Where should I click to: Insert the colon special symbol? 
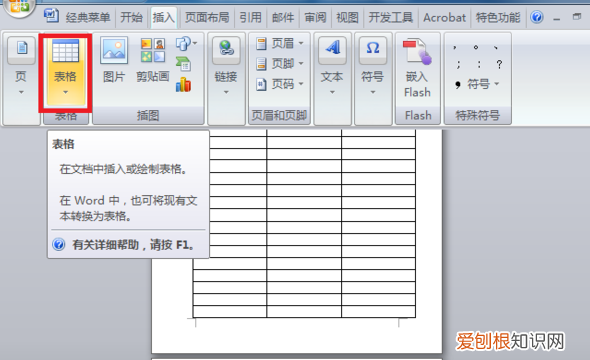[479, 64]
